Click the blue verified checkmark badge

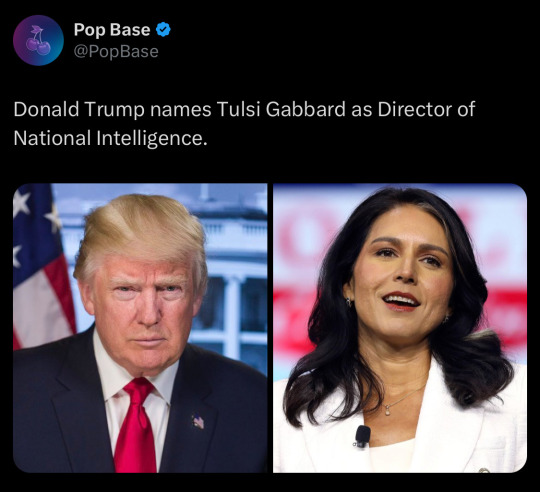pyautogui.click(x=163, y=30)
